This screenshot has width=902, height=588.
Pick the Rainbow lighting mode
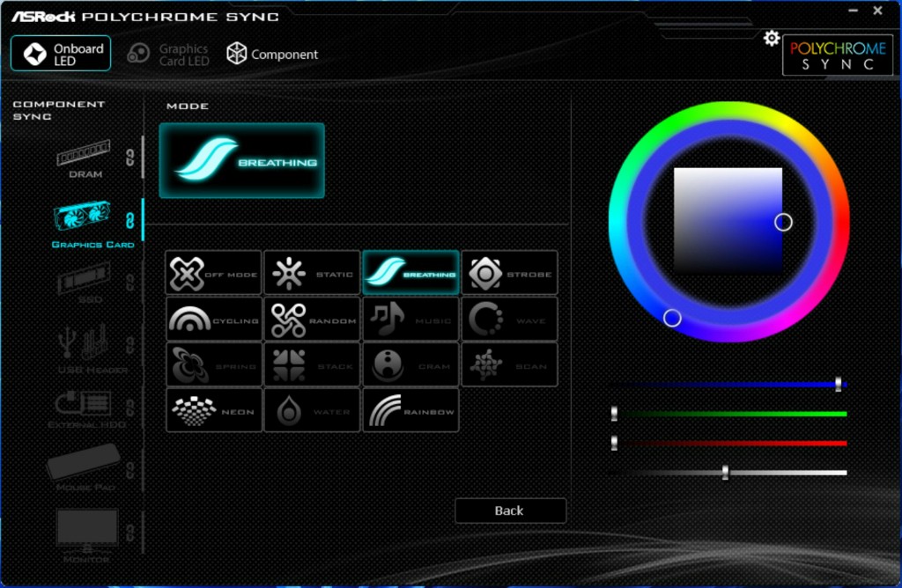coord(410,410)
